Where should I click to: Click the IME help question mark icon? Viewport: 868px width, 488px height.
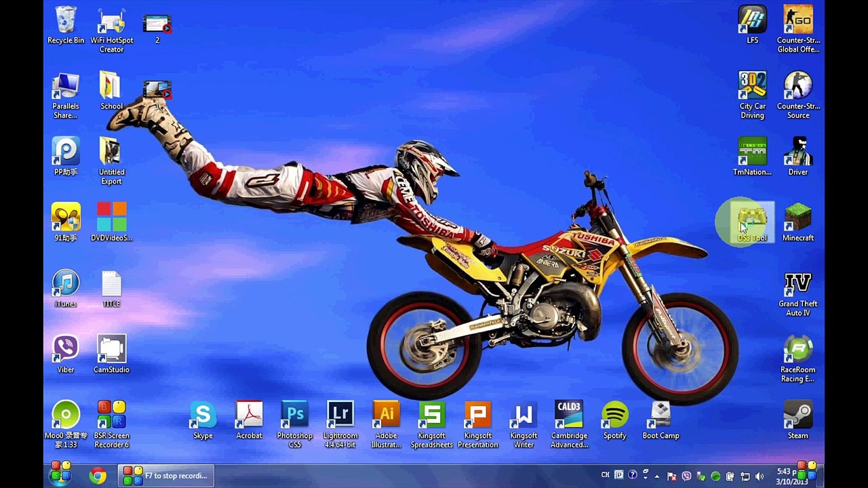point(633,475)
